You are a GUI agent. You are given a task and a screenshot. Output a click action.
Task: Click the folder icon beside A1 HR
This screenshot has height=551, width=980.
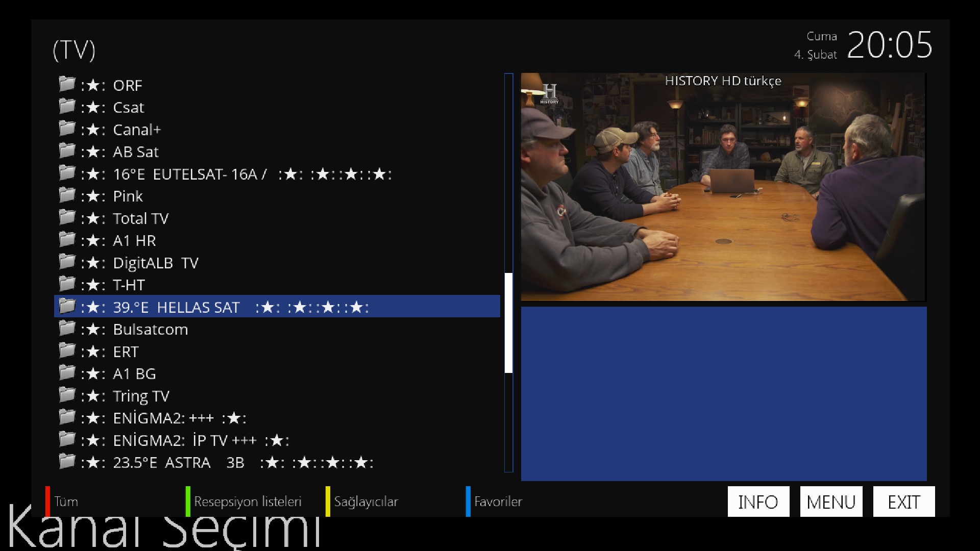67,239
